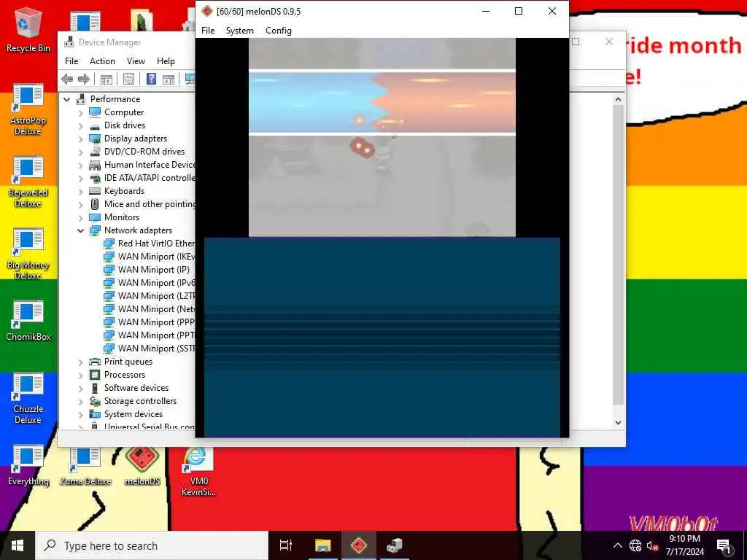Select WAN Miniport (L2TP) entry
The width and height of the screenshot is (747, 560).
point(149,296)
